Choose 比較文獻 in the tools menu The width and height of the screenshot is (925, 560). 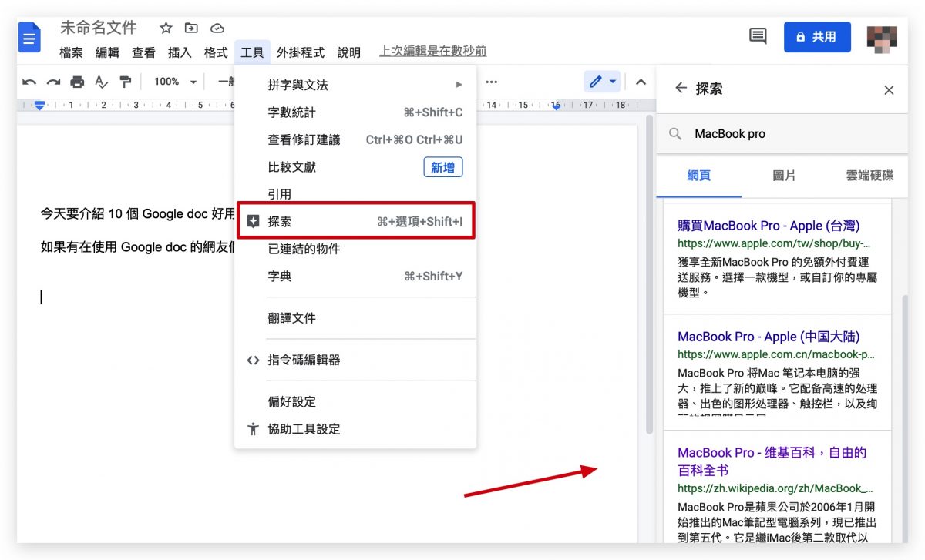tap(355, 167)
